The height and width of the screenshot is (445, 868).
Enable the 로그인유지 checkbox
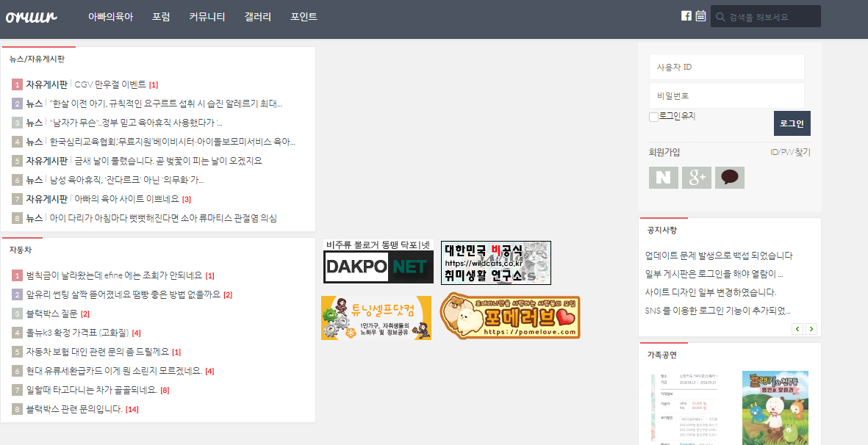(x=653, y=117)
